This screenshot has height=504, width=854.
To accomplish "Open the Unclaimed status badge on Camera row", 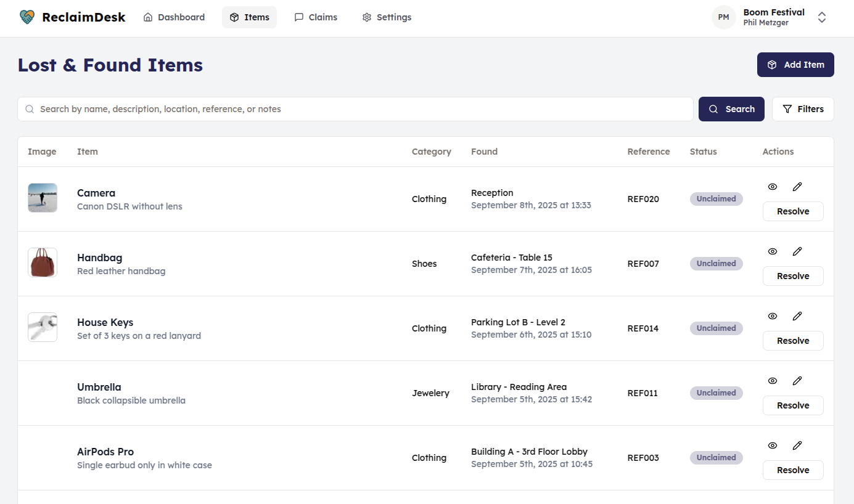I will pyautogui.click(x=716, y=198).
